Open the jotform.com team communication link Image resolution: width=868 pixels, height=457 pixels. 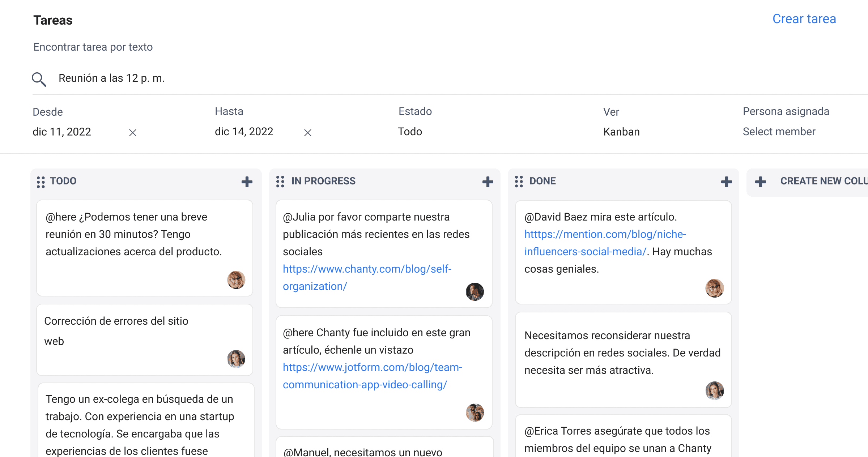point(372,368)
